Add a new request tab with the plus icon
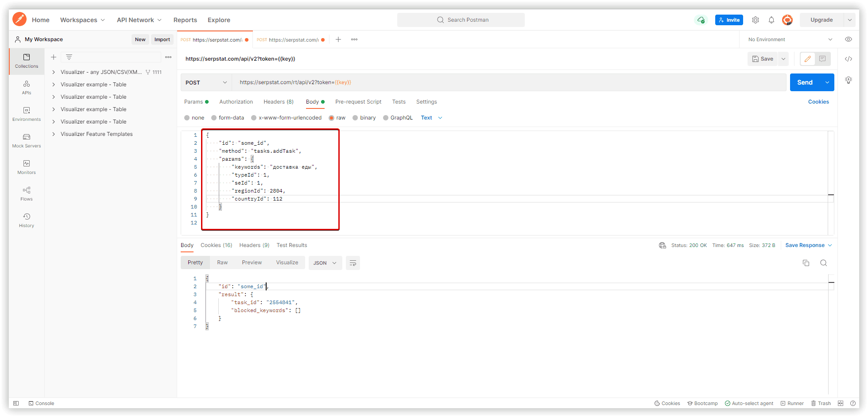This screenshot has width=868, height=417. click(338, 39)
